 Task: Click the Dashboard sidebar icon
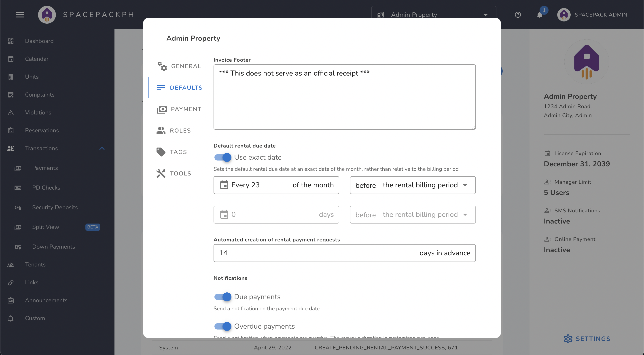point(11,41)
